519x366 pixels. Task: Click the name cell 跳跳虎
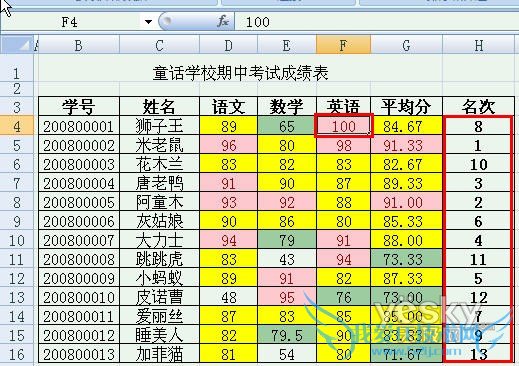(159, 259)
